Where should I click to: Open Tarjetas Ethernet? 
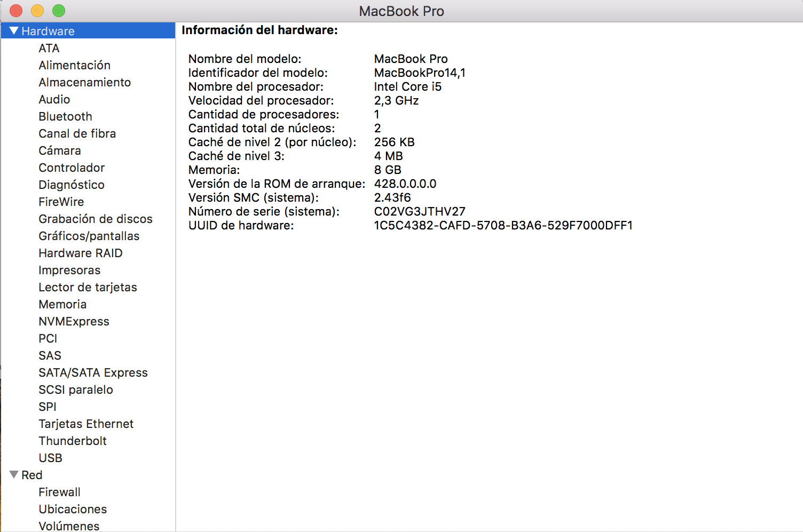[86, 424]
